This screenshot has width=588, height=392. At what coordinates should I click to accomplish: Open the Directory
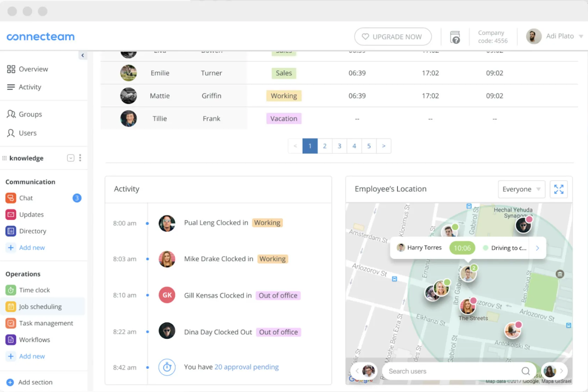[x=32, y=231]
